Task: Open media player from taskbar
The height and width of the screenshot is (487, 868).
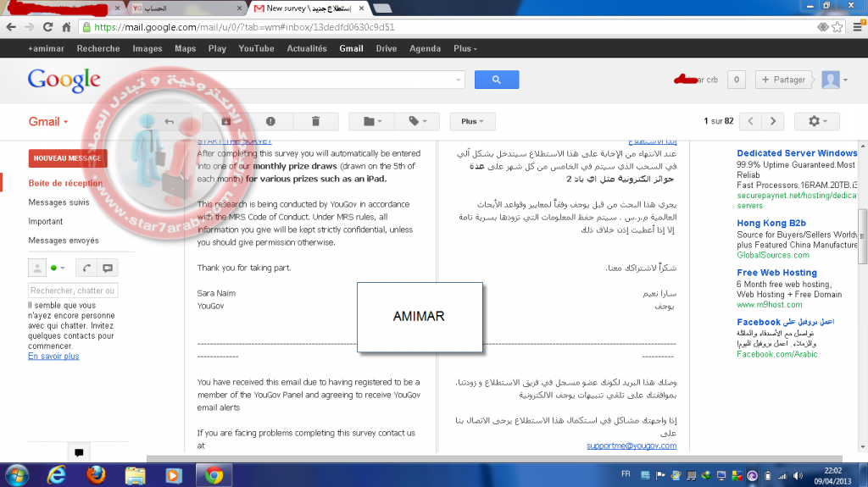Action: 173,475
